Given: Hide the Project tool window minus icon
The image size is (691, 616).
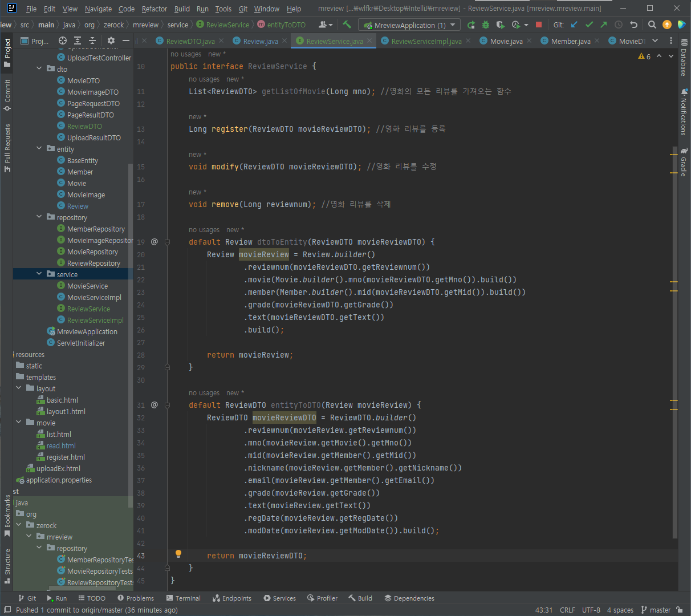Looking at the screenshot, I should [x=126, y=40].
